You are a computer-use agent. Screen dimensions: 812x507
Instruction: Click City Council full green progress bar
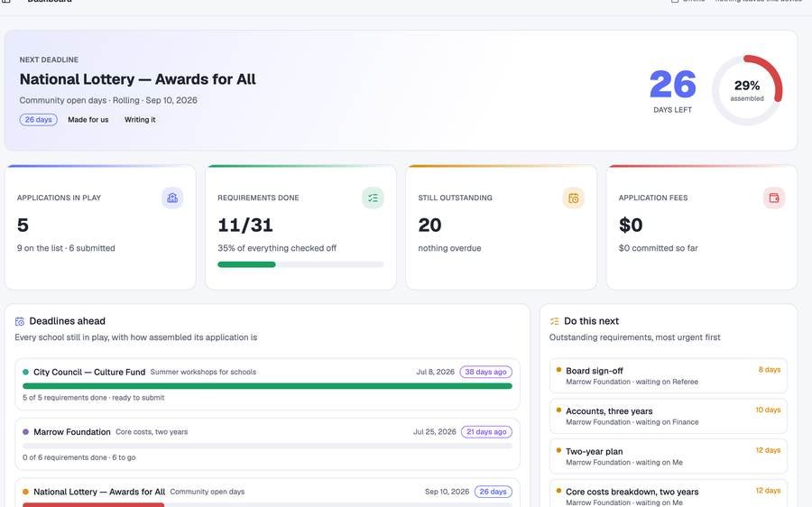tap(267, 386)
